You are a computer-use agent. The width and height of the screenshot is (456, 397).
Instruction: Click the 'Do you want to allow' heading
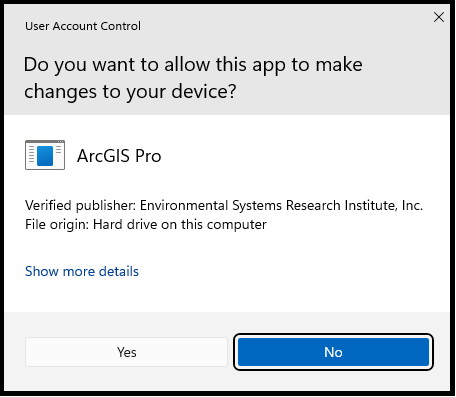(193, 78)
